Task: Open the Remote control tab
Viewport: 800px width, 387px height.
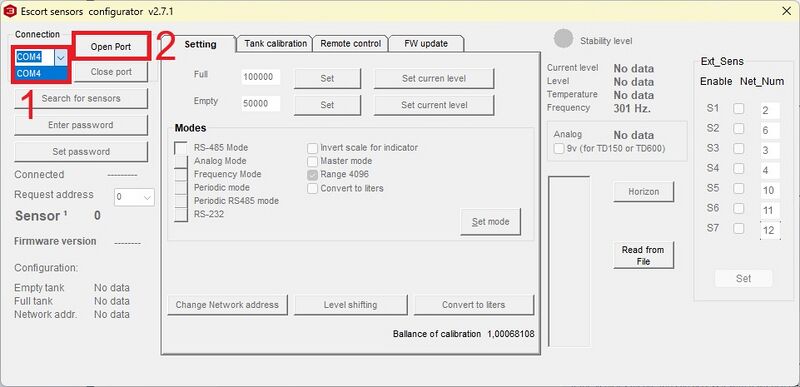Action: point(351,44)
